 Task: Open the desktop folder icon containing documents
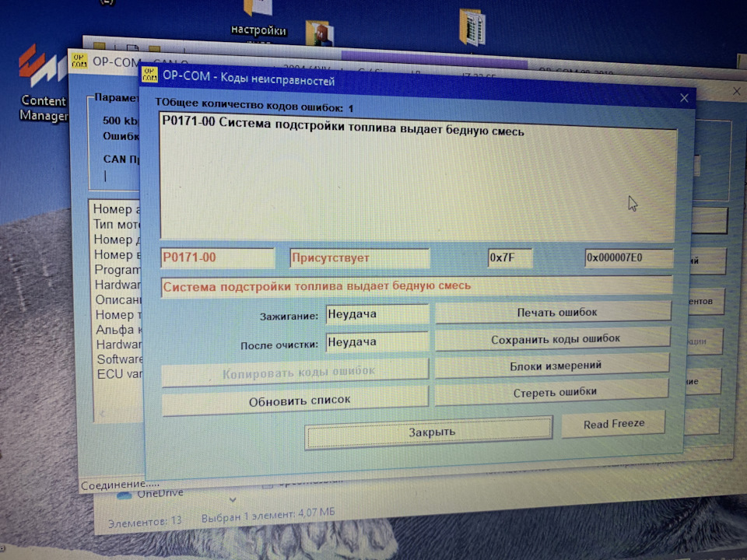(472, 26)
